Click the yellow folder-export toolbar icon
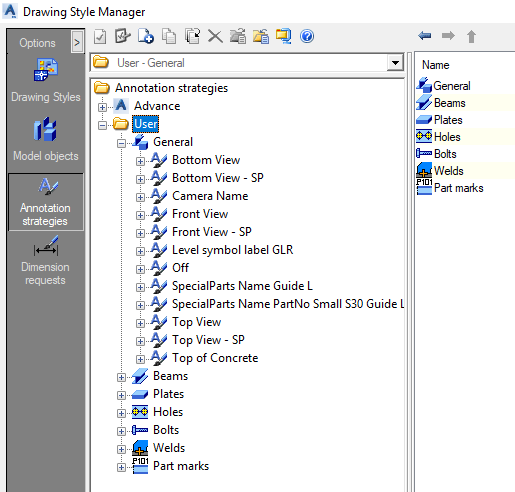 tap(261, 36)
